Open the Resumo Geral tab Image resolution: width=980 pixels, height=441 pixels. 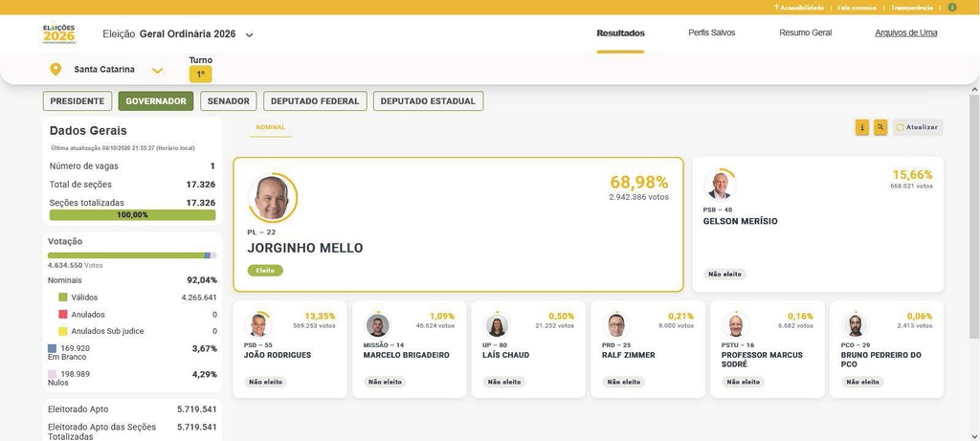805,33
